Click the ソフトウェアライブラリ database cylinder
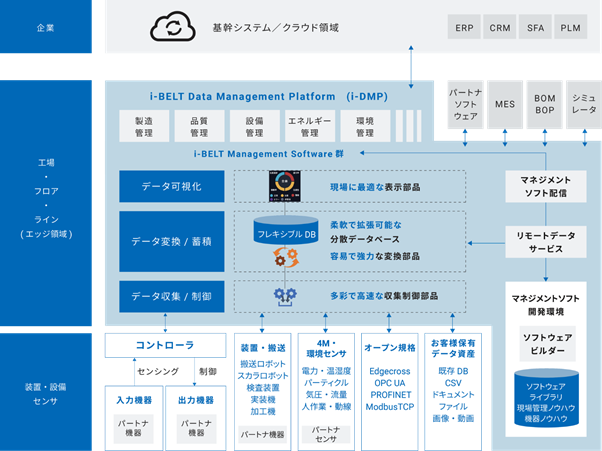This screenshot has width=602, height=451. click(546, 398)
